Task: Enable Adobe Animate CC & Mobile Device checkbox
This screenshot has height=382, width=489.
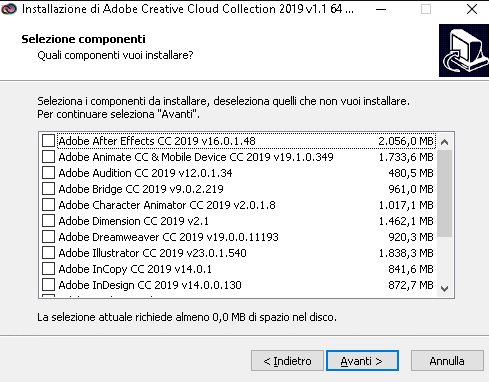Action: [48, 157]
